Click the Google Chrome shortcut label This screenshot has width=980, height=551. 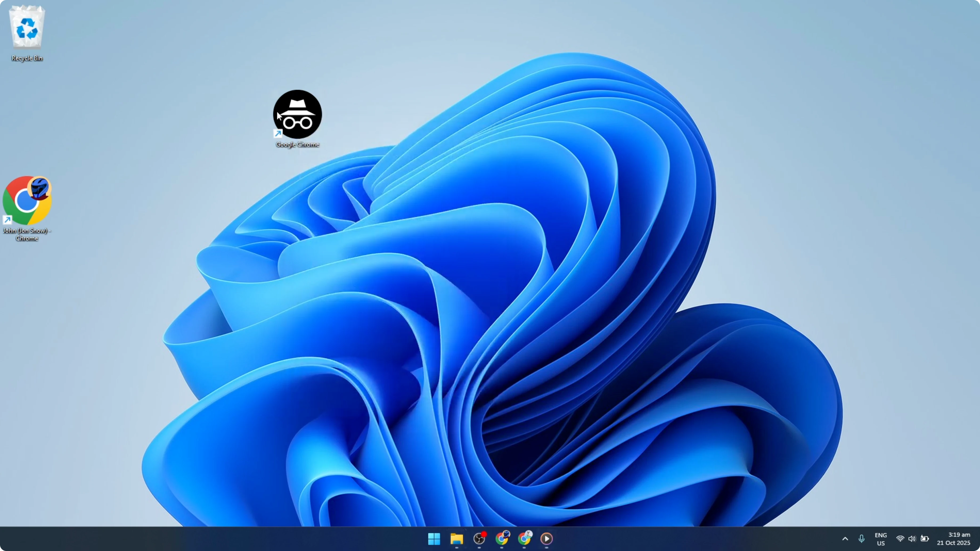tap(297, 145)
